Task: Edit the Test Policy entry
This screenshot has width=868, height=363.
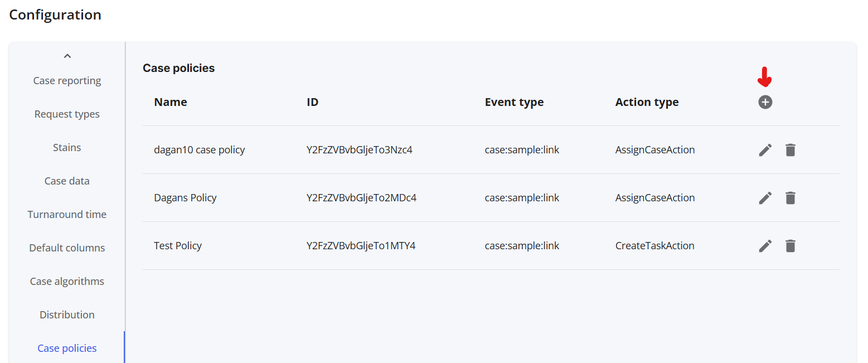Action: tap(765, 246)
